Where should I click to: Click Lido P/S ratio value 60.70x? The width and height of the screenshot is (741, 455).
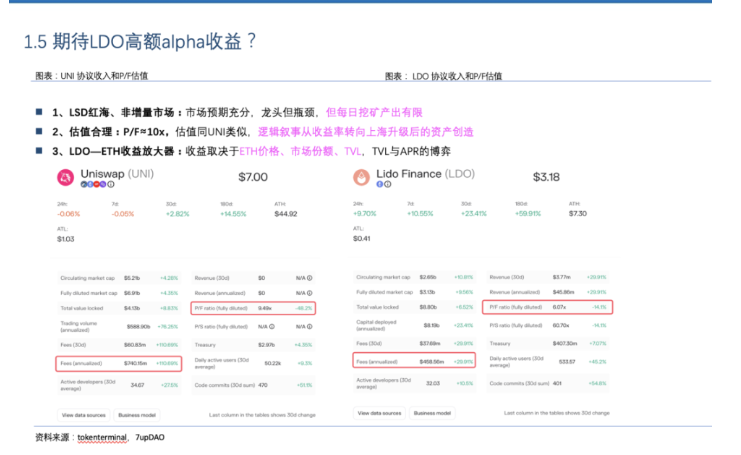tap(561, 326)
